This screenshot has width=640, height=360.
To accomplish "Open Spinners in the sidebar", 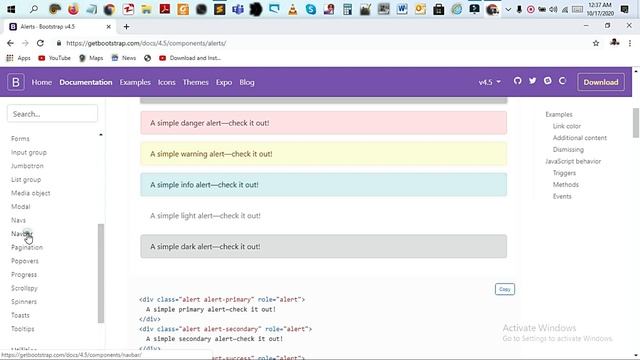I will (24, 302).
